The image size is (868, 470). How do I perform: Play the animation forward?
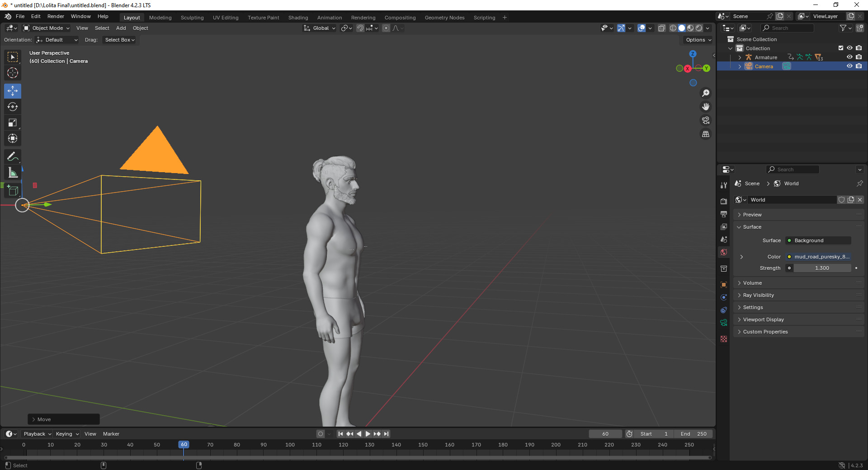point(368,434)
